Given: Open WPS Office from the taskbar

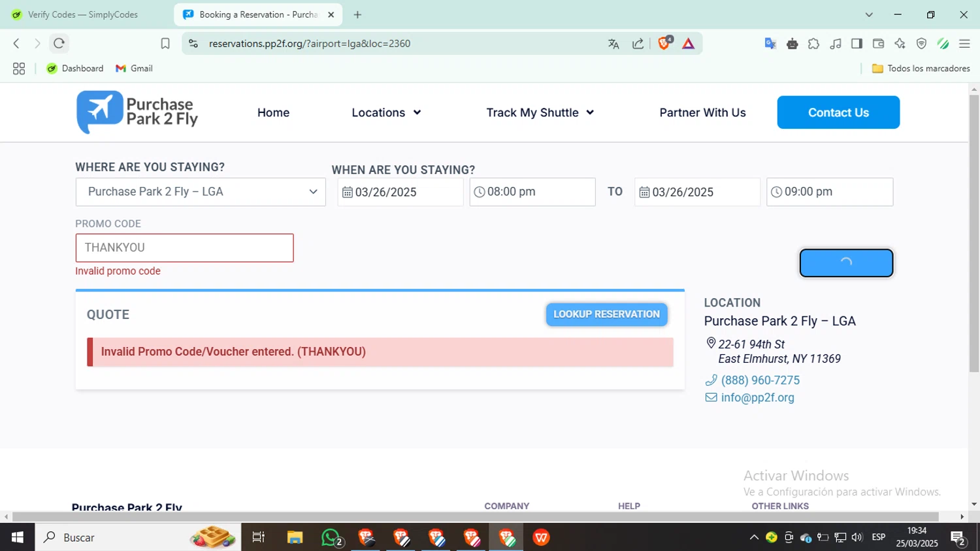Looking at the screenshot, I should tap(541, 537).
